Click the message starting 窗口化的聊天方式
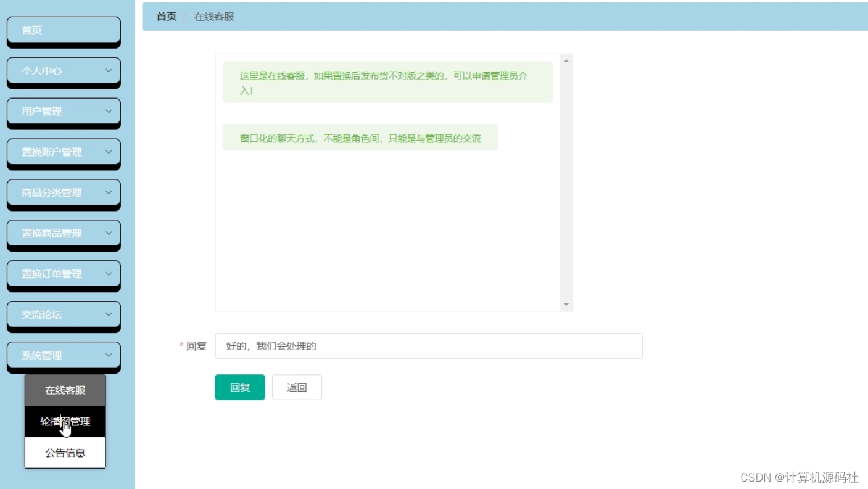 (360, 138)
